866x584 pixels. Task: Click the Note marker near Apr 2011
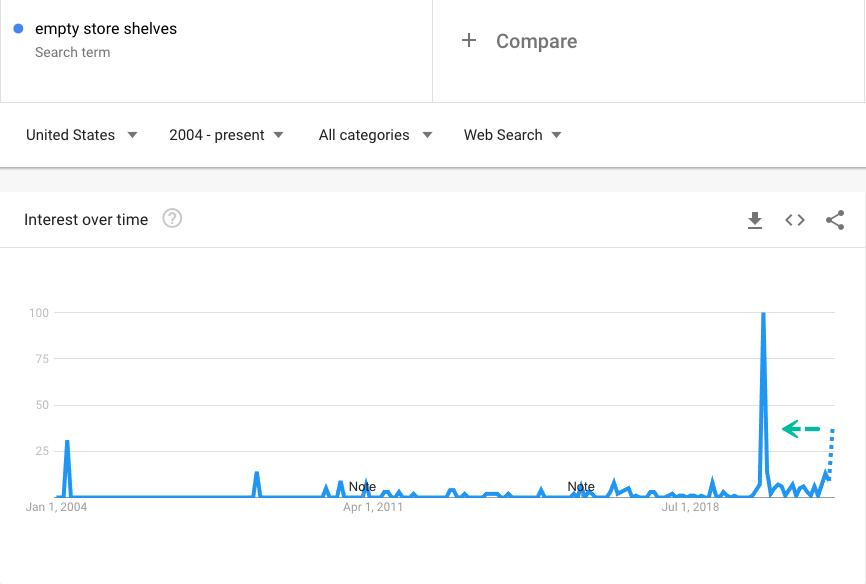[x=362, y=487]
